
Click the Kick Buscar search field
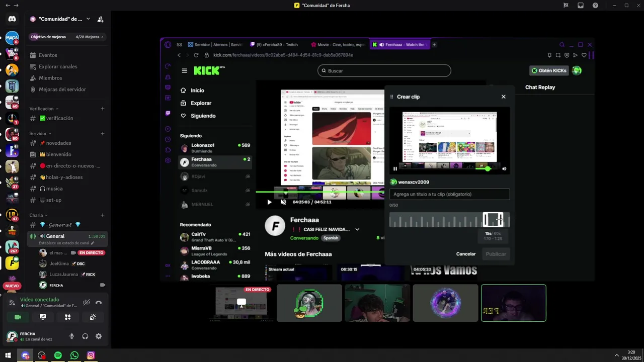[x=384, y=71]
